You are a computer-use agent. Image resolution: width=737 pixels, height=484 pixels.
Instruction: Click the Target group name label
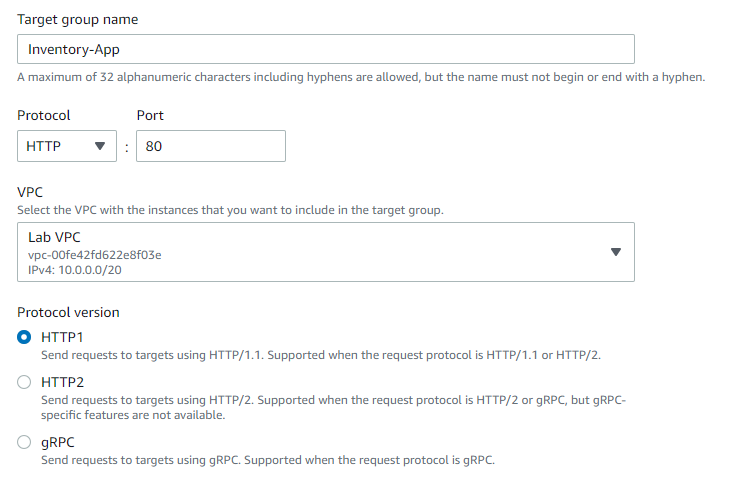[x=78, y=20]
